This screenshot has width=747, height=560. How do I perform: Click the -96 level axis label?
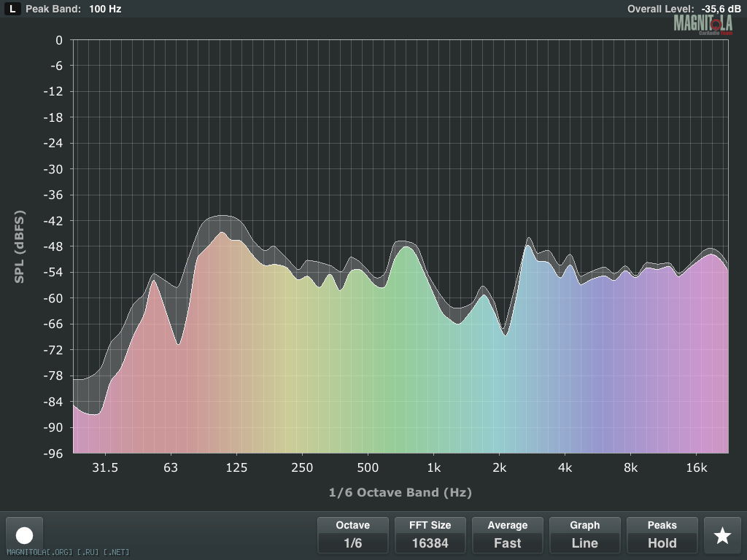54,453
